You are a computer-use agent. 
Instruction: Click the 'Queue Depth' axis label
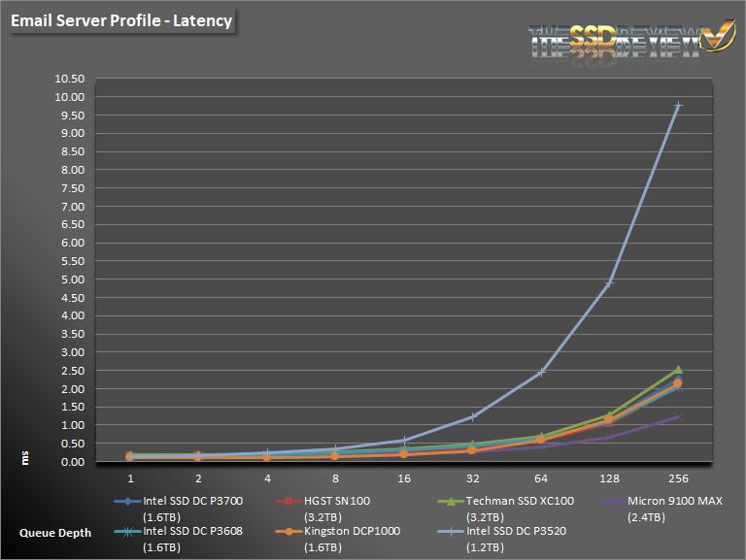point(55,534)
